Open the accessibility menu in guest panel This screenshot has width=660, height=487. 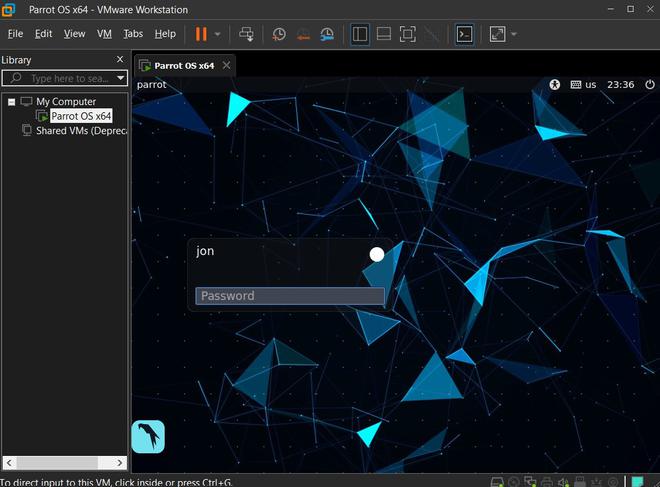tap(555, 85)
